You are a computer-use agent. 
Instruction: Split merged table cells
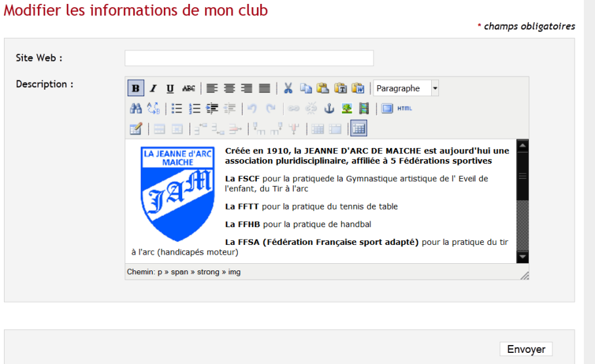(x=317, y=129)
